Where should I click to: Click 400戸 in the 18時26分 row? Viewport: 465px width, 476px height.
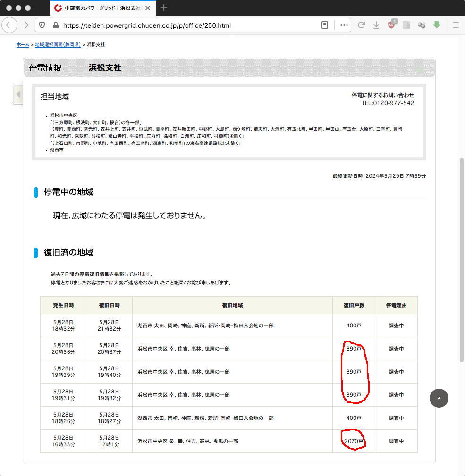354,418
